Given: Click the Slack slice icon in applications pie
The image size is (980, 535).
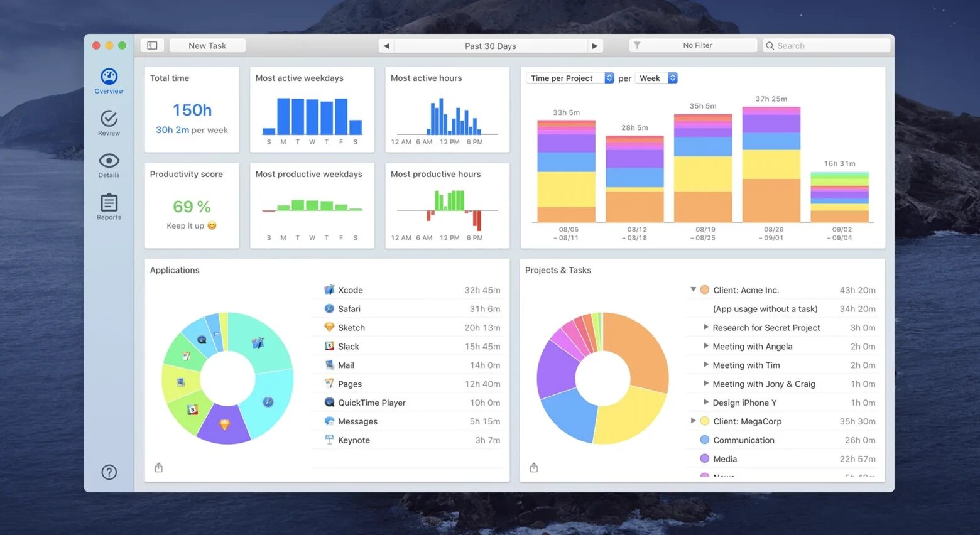Looking at the screenshot, I should pos(193,409).
